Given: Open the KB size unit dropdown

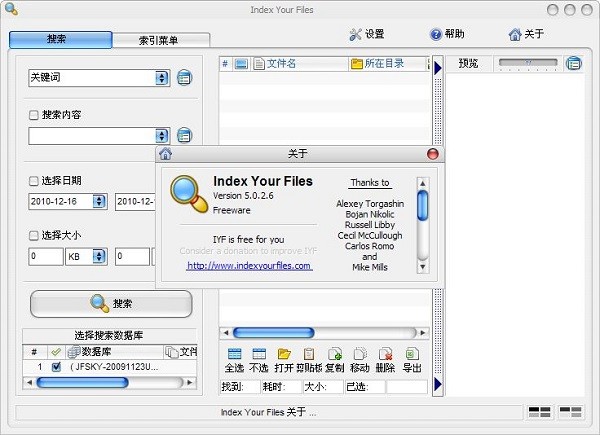Looking at the screenshot, I should point(99,256).
